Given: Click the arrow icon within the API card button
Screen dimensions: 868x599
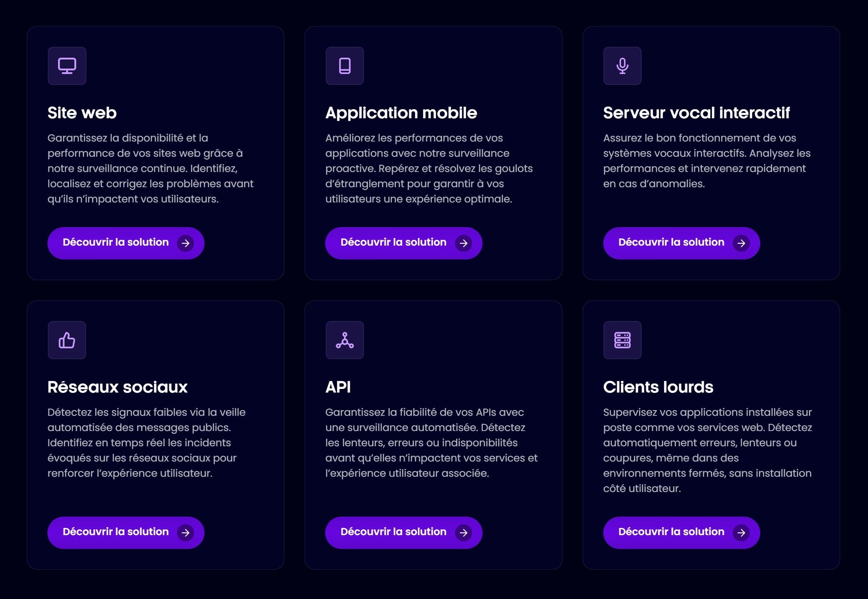Looking at the screenshot, I should (x=464, y=533).
